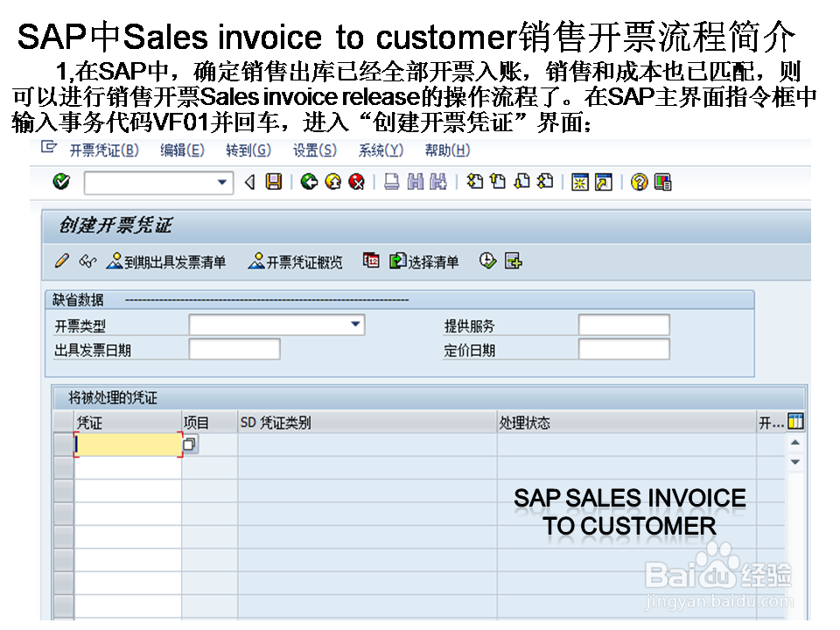Click the Print icon
The image size is (840, 630).
point(392,182)
